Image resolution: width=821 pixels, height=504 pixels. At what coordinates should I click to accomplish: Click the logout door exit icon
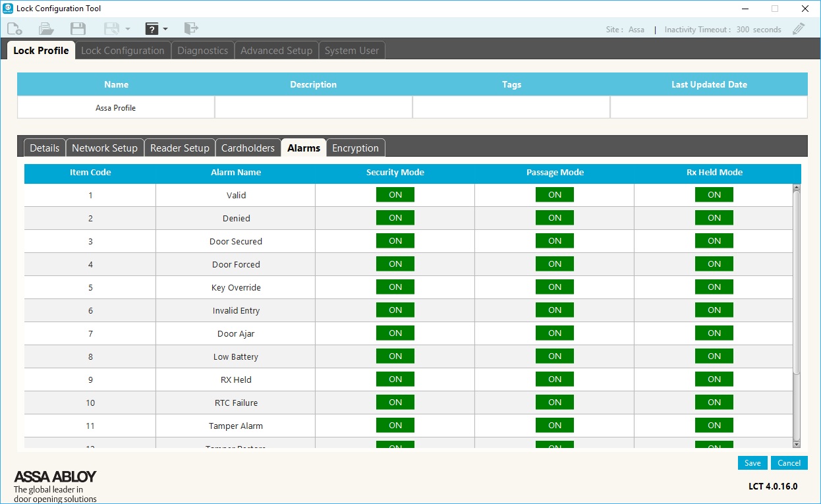(191, 28)
